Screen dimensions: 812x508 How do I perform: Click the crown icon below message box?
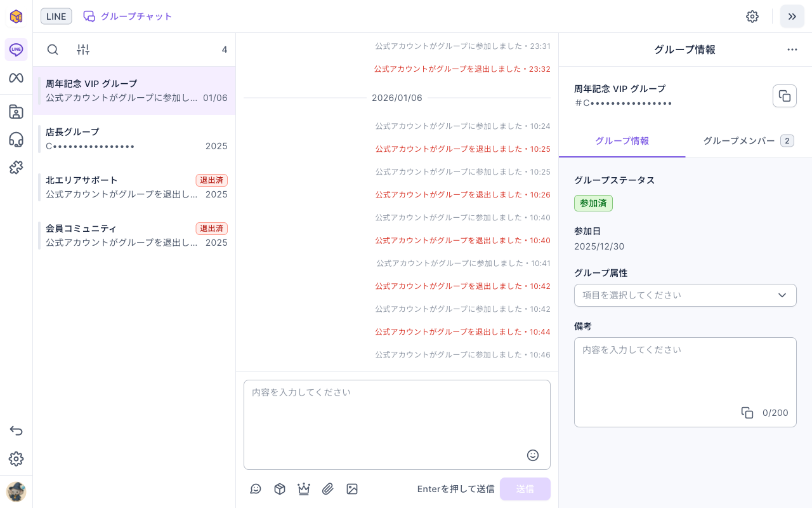tap(304, 489)
